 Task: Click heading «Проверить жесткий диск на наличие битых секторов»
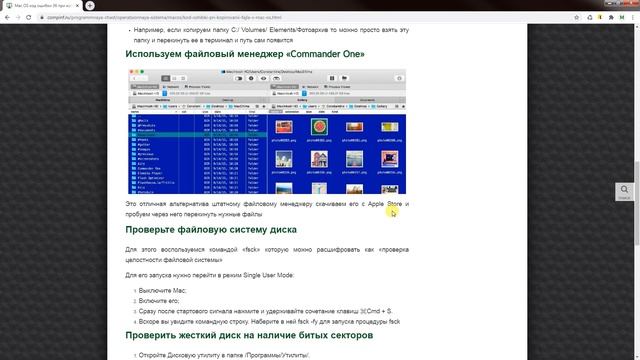[x=249, y=335]
